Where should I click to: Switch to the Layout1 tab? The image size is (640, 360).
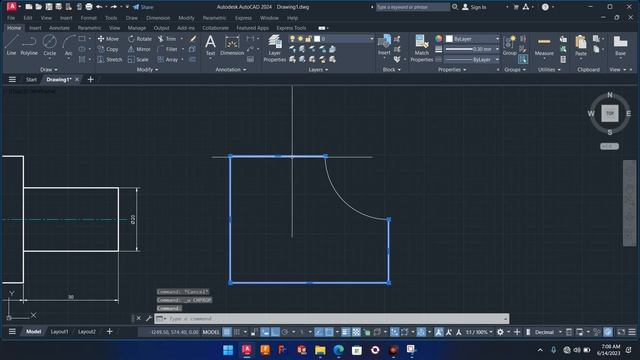pyautogui.click(x=59, y=331)
